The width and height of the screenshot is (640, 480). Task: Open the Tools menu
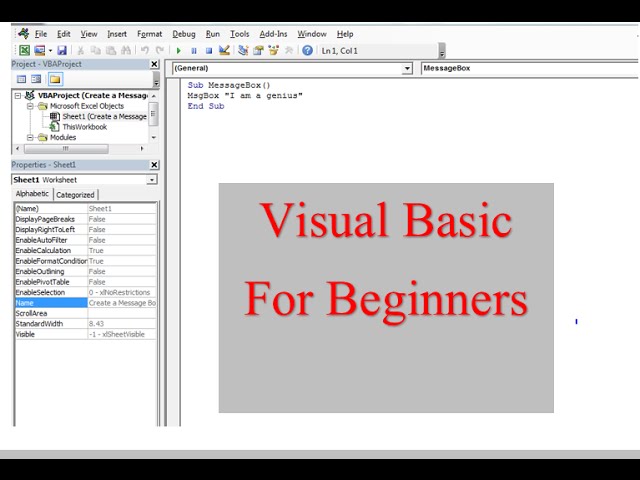[x=240, y=34]
